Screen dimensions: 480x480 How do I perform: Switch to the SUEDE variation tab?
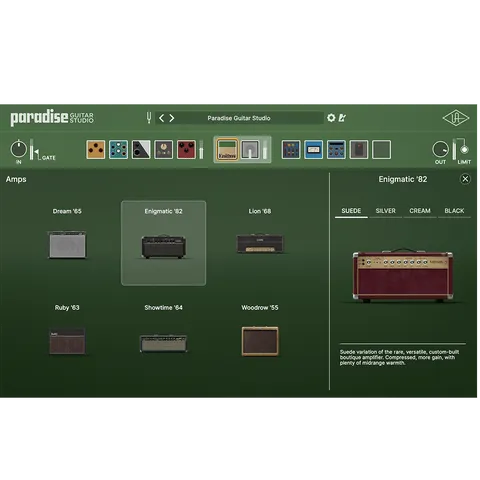click(x=351, y=211)
